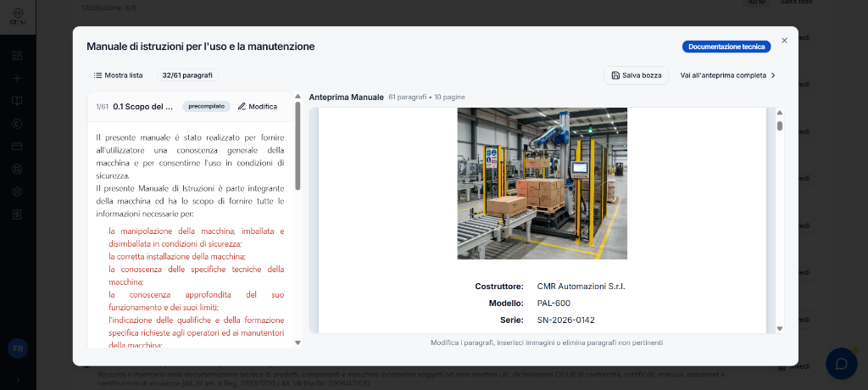Click the 61 paragrafi • 10 pagine text
This screenshot has height=390, width=868.
click(427, 97)
